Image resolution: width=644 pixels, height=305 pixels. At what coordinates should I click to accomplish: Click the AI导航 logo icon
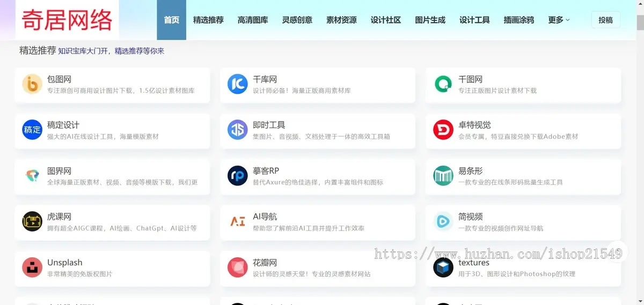(238, 221)
